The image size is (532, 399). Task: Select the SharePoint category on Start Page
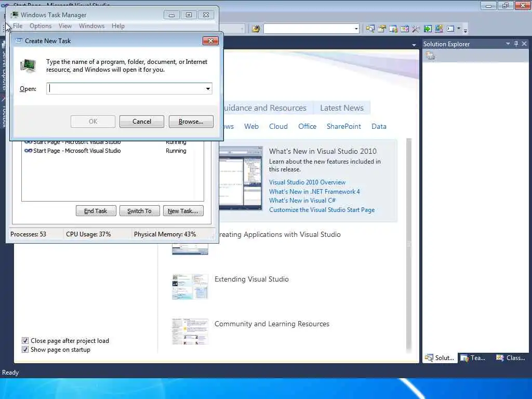(344, 126)
